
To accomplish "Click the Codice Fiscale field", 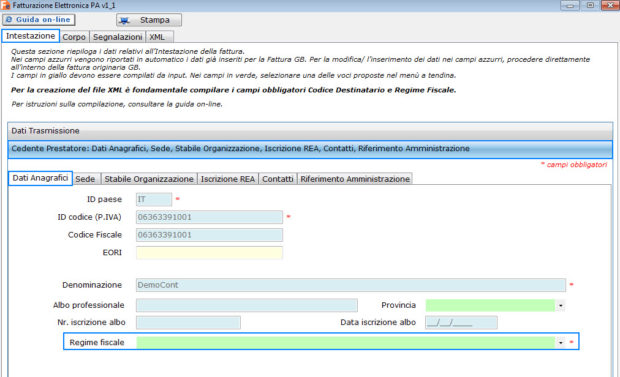I will point(209,235).
